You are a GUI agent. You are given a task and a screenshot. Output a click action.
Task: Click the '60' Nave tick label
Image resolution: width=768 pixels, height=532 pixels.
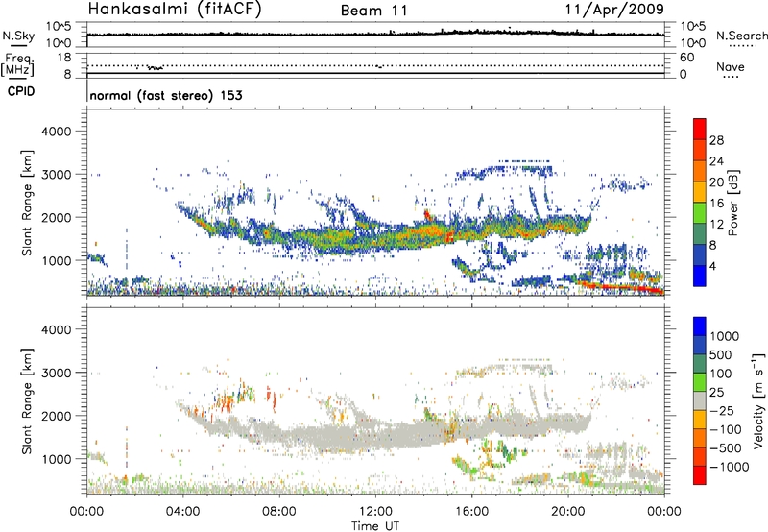click(686, 58)
